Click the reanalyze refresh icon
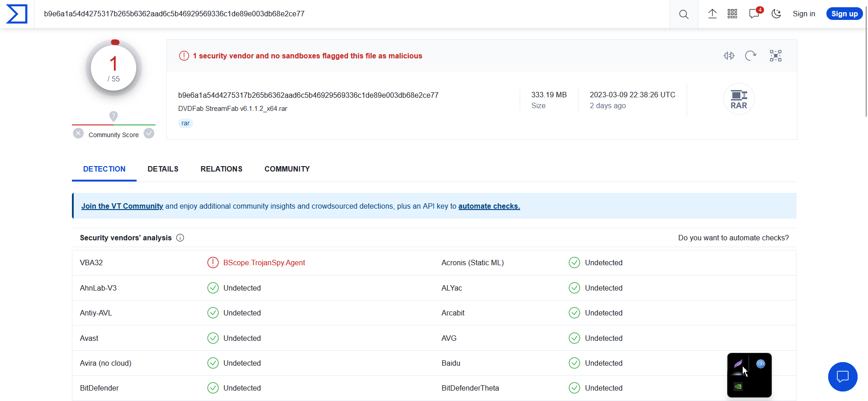868x401 pixels. pos(751,56)
